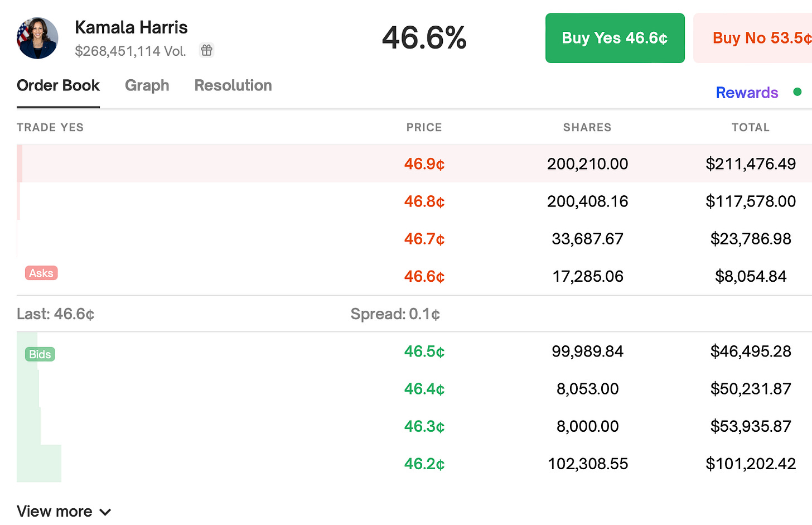
Task: Click shares value 200,408.16
Action: click(x=587, y=201)
